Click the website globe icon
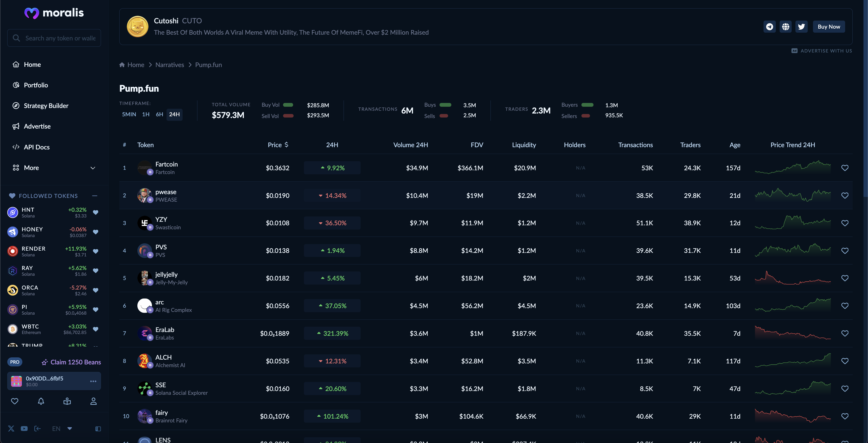 click(785, 27)
